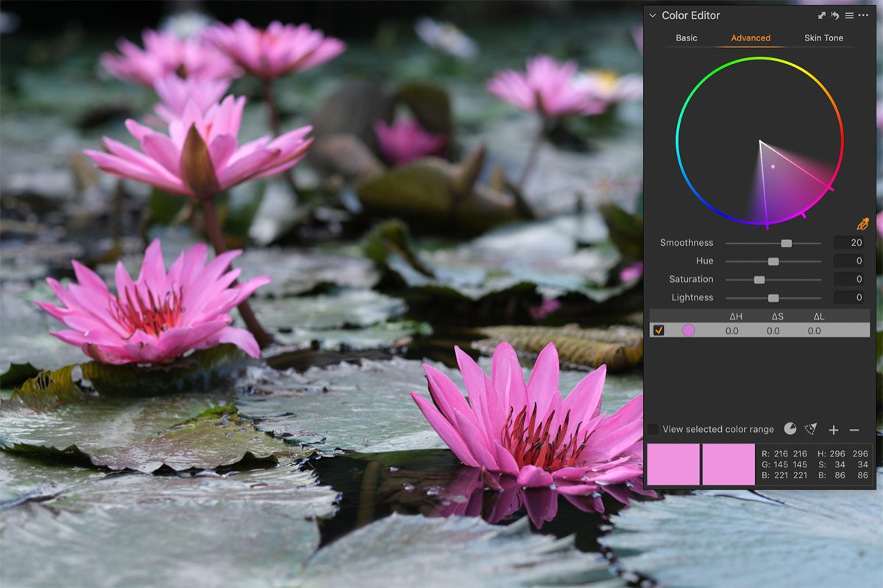Select the Advanced tab

pyautogui.click(x=750, y=38)
